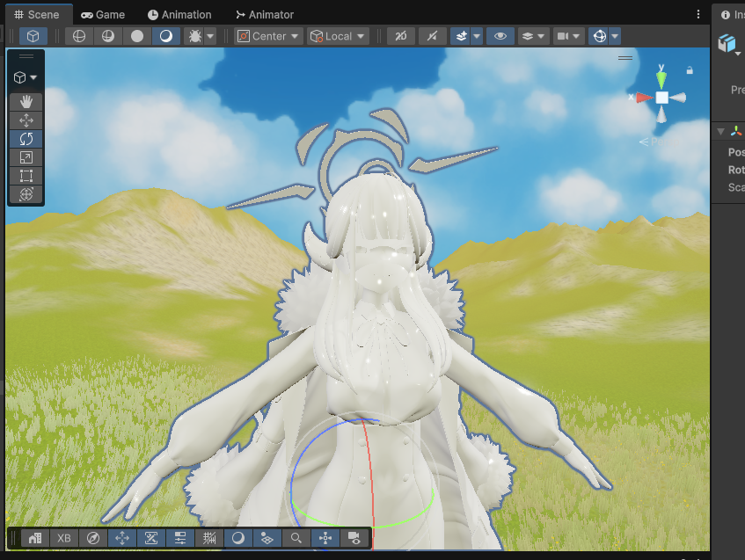745x560 pixels.
Task: Select the Rotate tool in tools overlay
Action: point(26,139)
